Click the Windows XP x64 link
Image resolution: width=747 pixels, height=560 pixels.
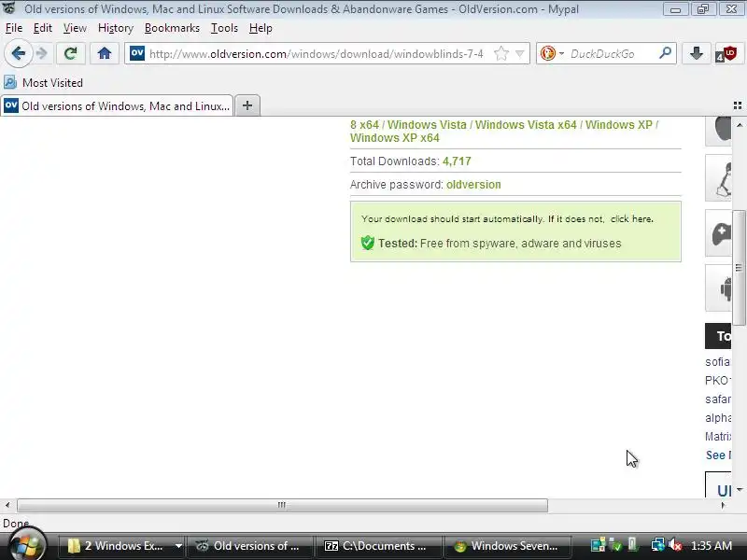click(x=394, y=138)
